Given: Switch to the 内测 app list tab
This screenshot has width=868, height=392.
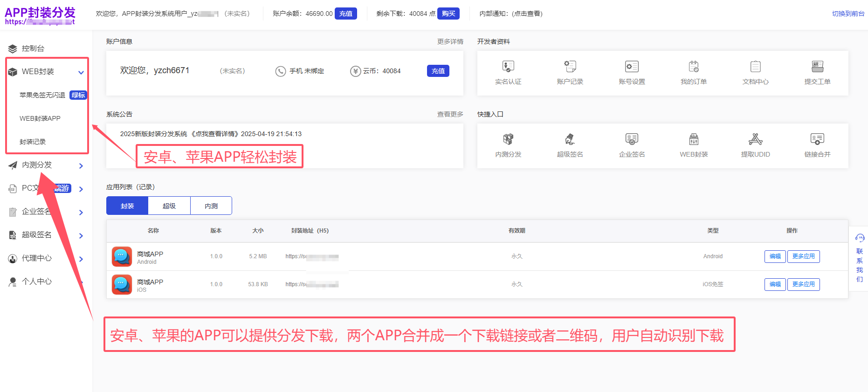Looking at the screenshot, I should click(x=211, y=206).
